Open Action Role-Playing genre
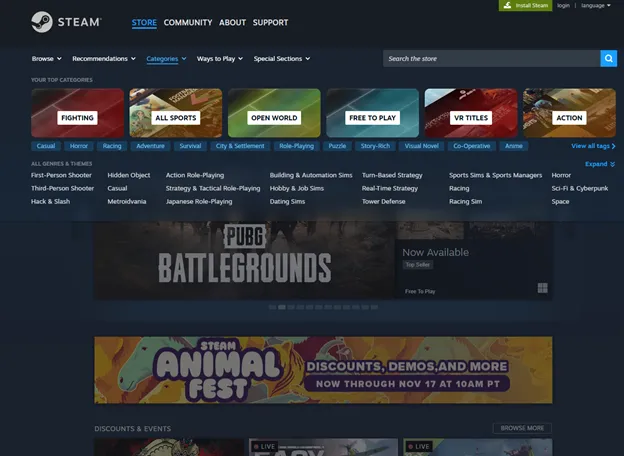 coord(195,175)
